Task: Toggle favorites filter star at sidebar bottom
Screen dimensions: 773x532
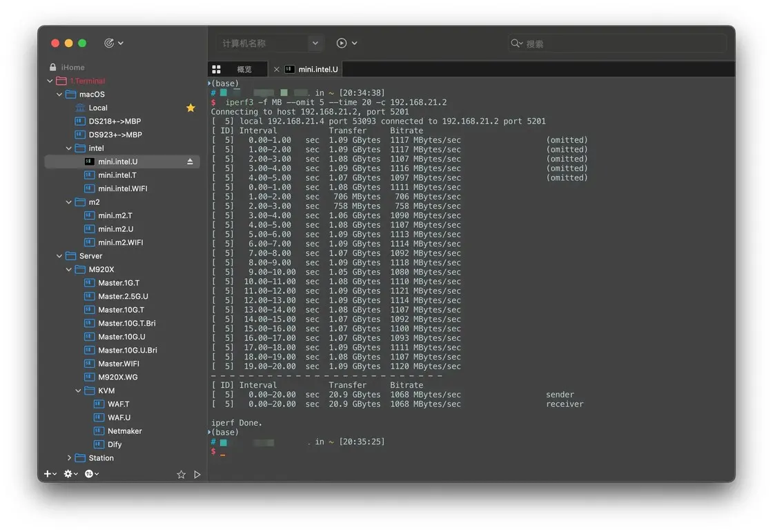Action: (x=181, y=474)
